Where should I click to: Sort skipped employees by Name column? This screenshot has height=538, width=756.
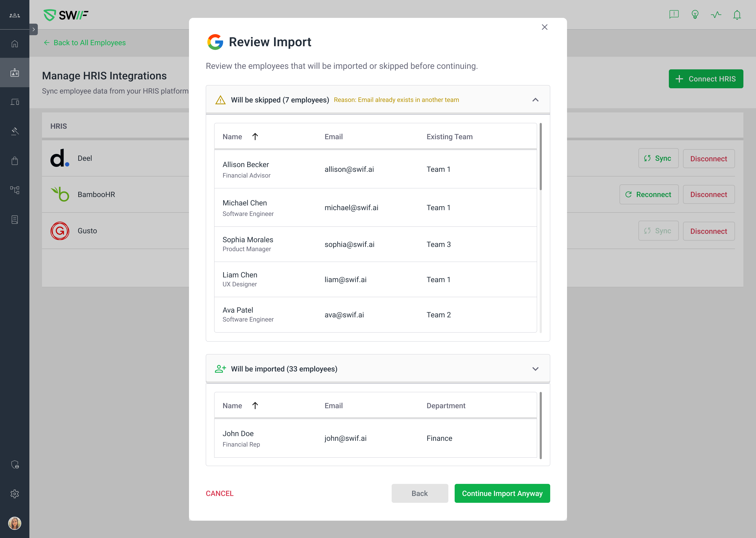[x=232, y=137]
